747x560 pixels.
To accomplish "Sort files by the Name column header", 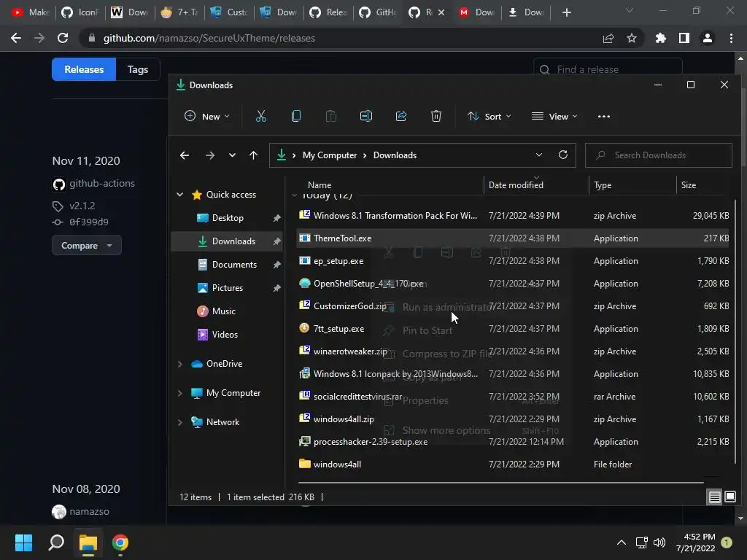I will click(x=320, y=185).
